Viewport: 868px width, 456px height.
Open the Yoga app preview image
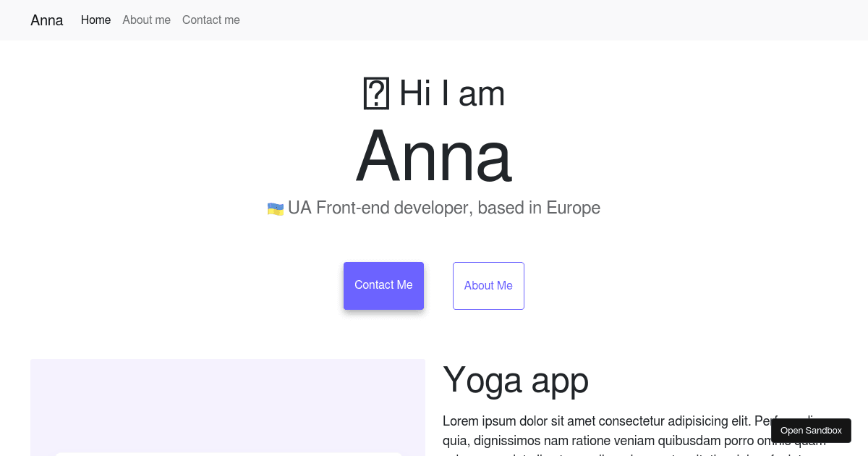click(x=227, y=405)
